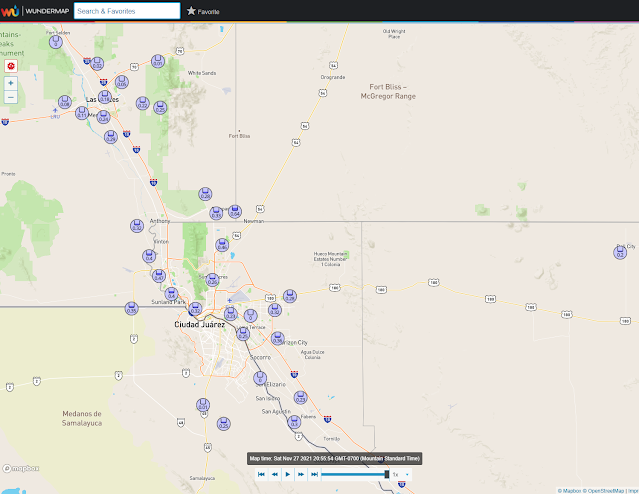Click the Fort Bliss – McGregor Range label

tap(388, 91)
